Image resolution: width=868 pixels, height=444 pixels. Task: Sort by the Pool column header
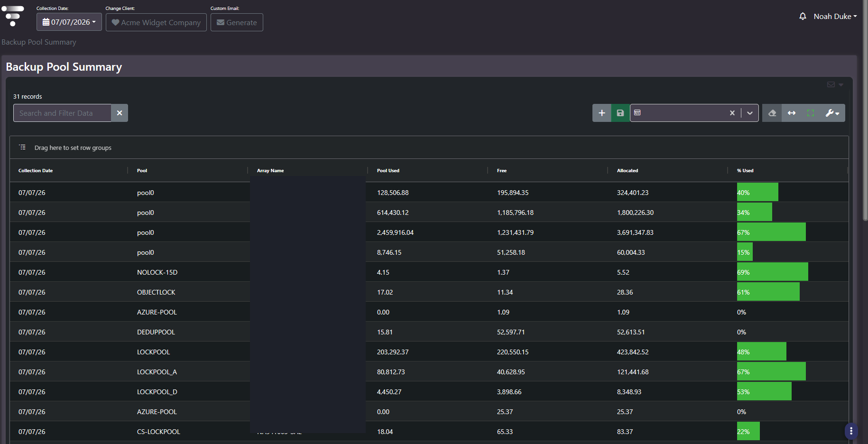tap(142, 170)
